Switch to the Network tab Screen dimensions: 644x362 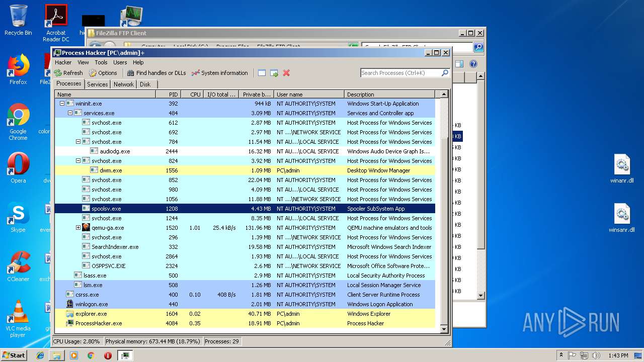124,84
